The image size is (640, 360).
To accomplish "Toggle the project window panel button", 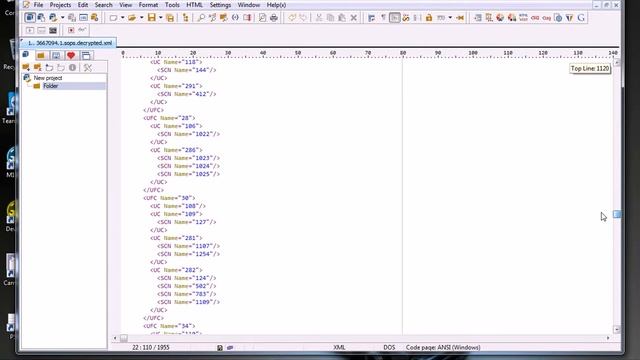I will [30, 18].
